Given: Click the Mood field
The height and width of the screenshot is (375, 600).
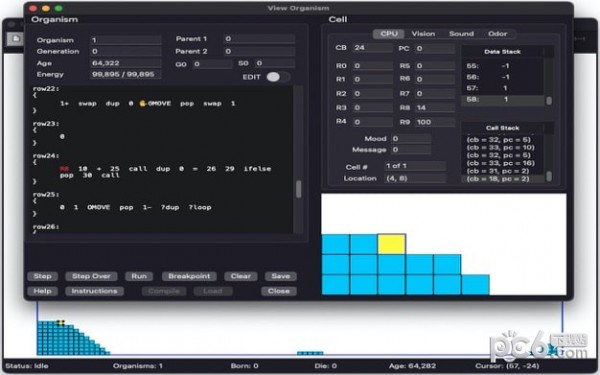Looking at the screenshot, I should tap(411, 139).
